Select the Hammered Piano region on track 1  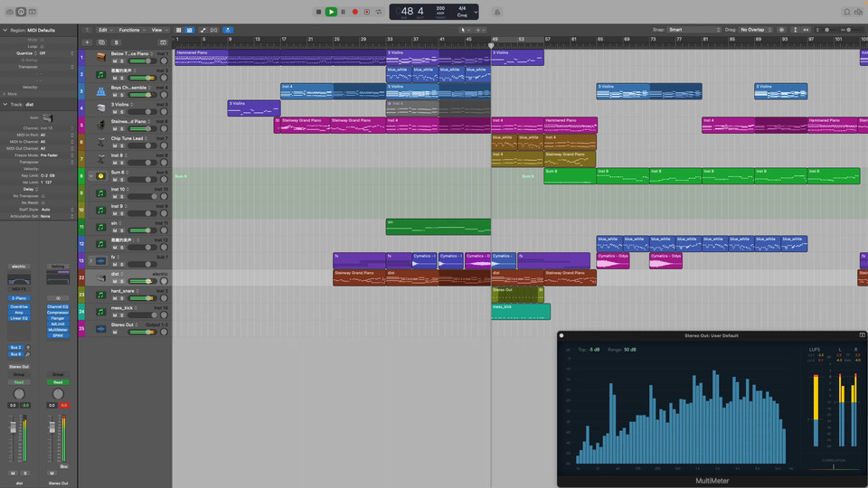[x=202, y=58]
